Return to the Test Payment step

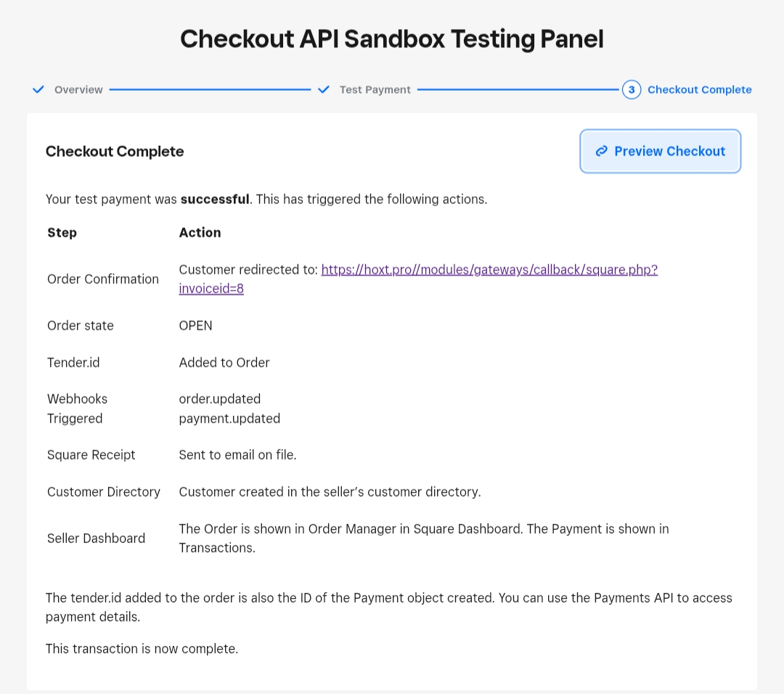[375, 90]
